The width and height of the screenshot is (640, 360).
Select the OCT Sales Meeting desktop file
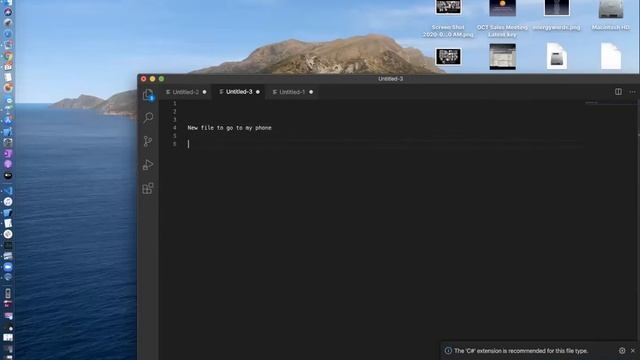pyautogui.click(x=502, y=18)
